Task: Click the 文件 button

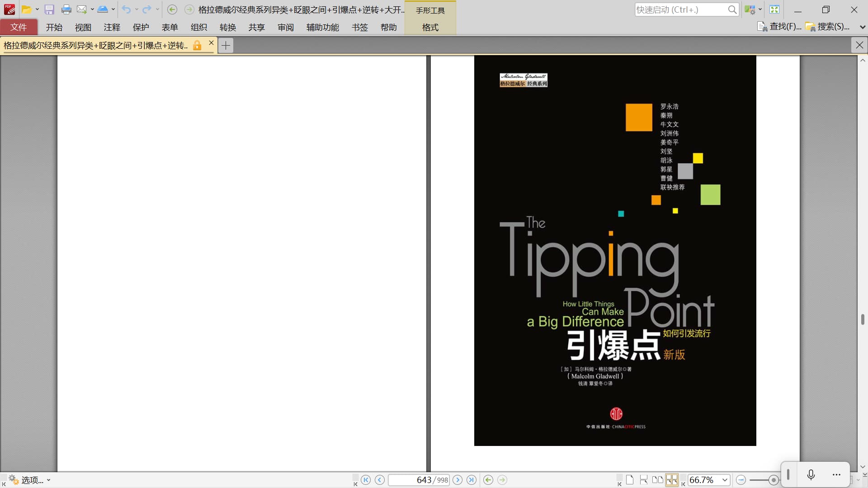Action: (19, 28)
